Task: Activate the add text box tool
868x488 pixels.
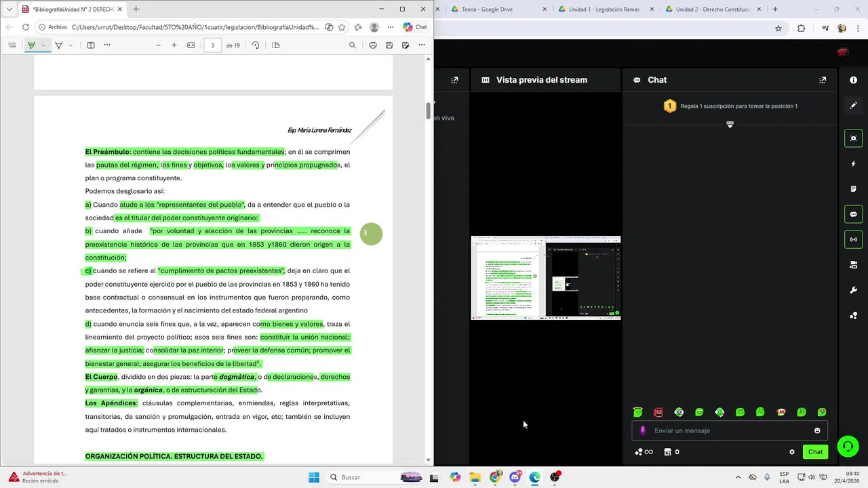Action: point(91,45)
